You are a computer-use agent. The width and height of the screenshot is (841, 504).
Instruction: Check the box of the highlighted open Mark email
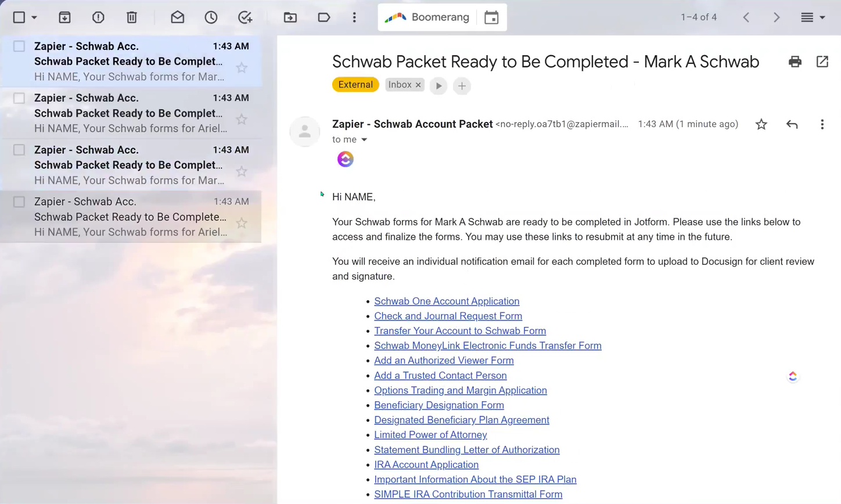coord(19,46)
